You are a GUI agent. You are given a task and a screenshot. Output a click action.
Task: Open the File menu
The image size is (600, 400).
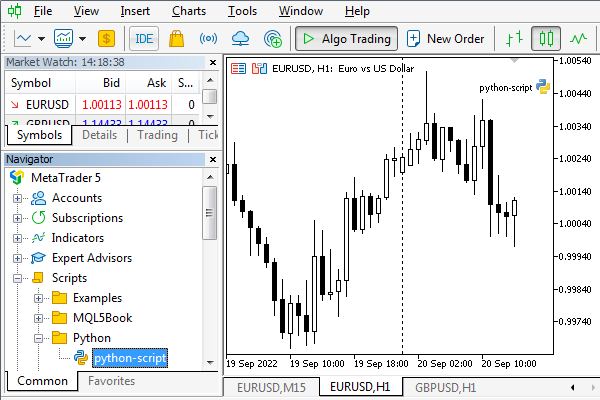click(x=43, y=11)
